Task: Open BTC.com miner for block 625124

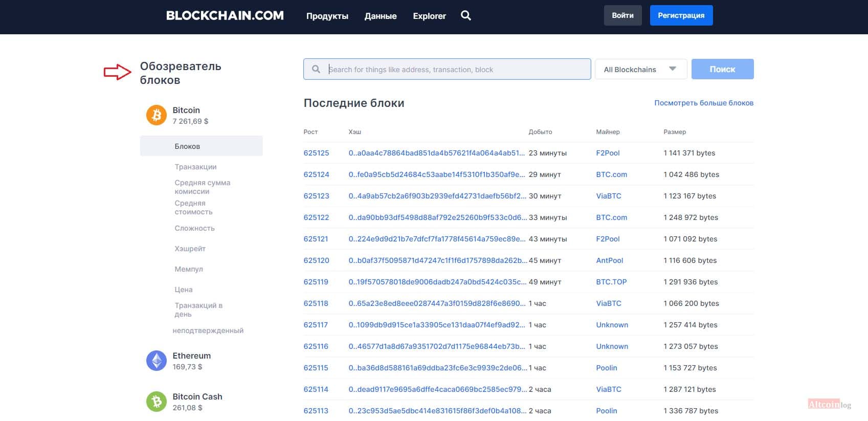Action: point(611,174)
